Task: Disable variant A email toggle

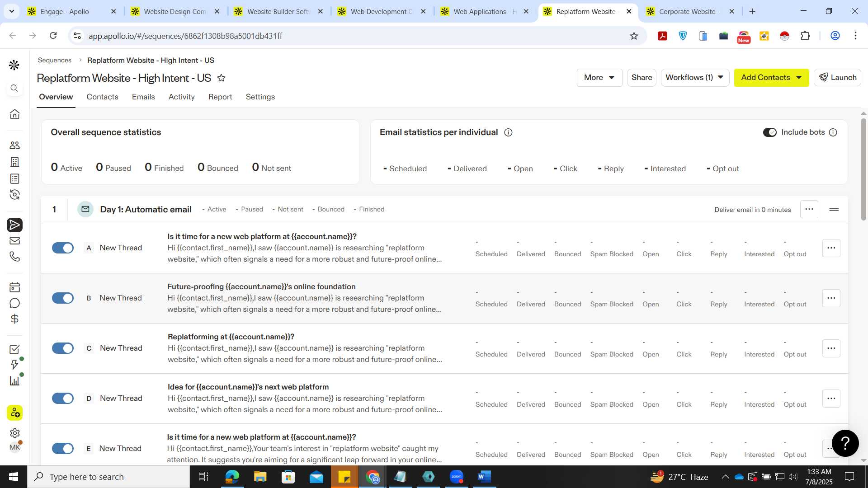Action: click(x=63, y=248)
